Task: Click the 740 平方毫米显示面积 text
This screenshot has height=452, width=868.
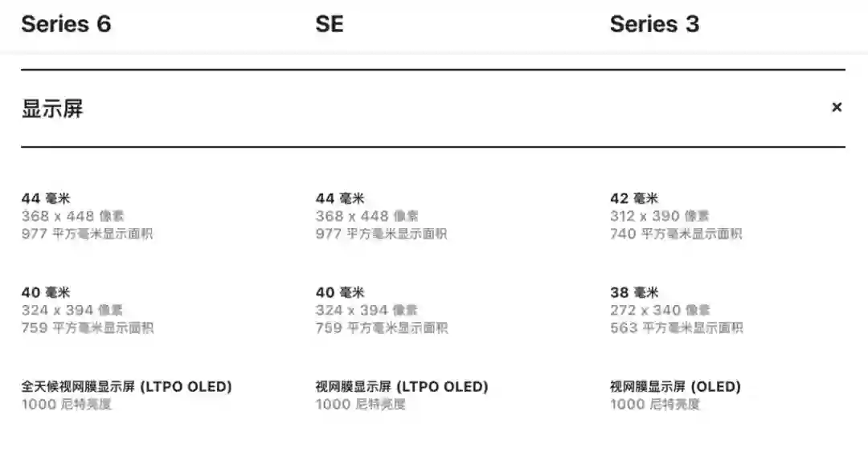Action: point(676,234)
